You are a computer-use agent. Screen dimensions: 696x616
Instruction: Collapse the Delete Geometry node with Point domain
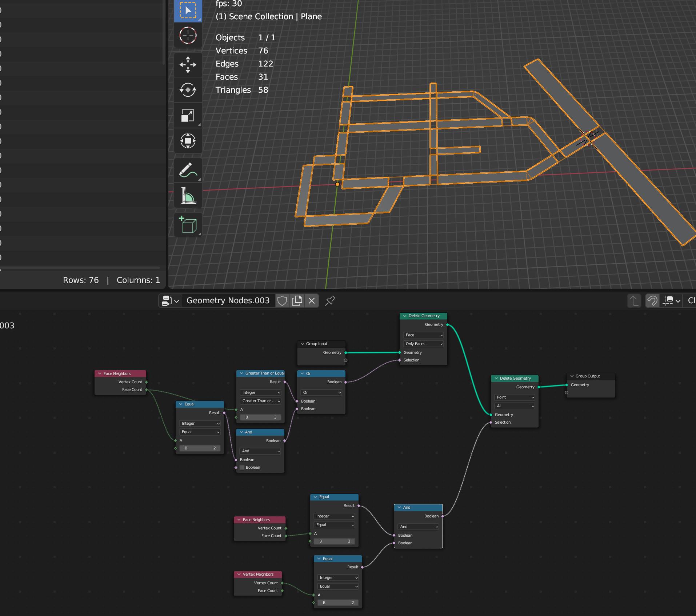(x=496, y=378)
